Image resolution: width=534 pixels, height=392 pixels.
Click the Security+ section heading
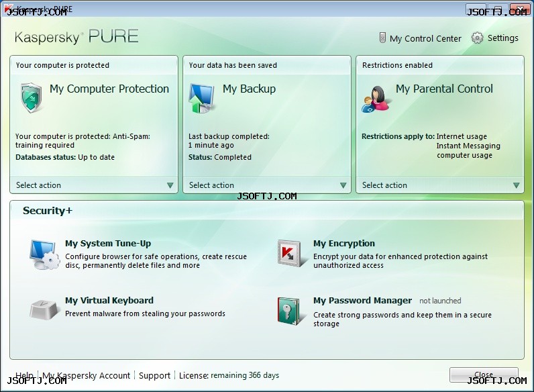click(x=48, y=211)
